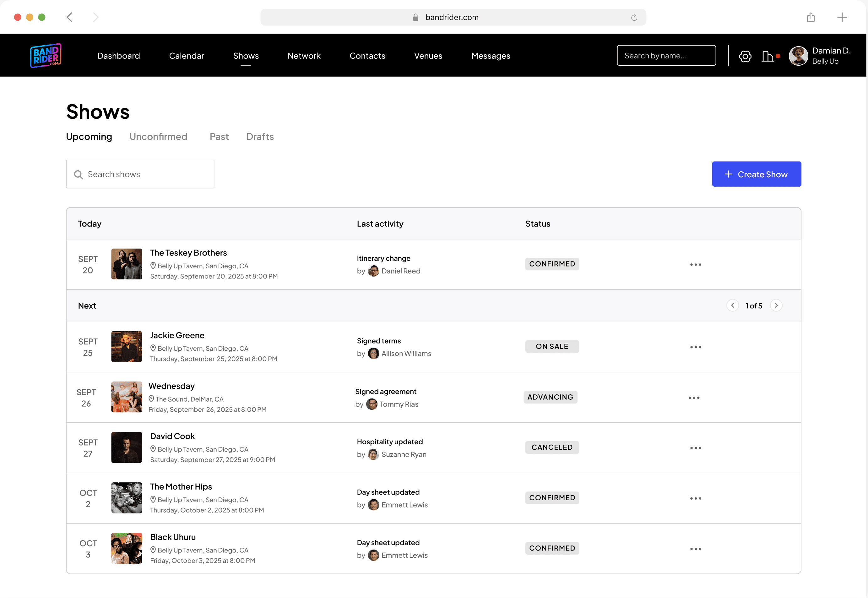Viewport: 868px width, 598px height.
Task: Go back with browser back arrow
Action: 70,17
